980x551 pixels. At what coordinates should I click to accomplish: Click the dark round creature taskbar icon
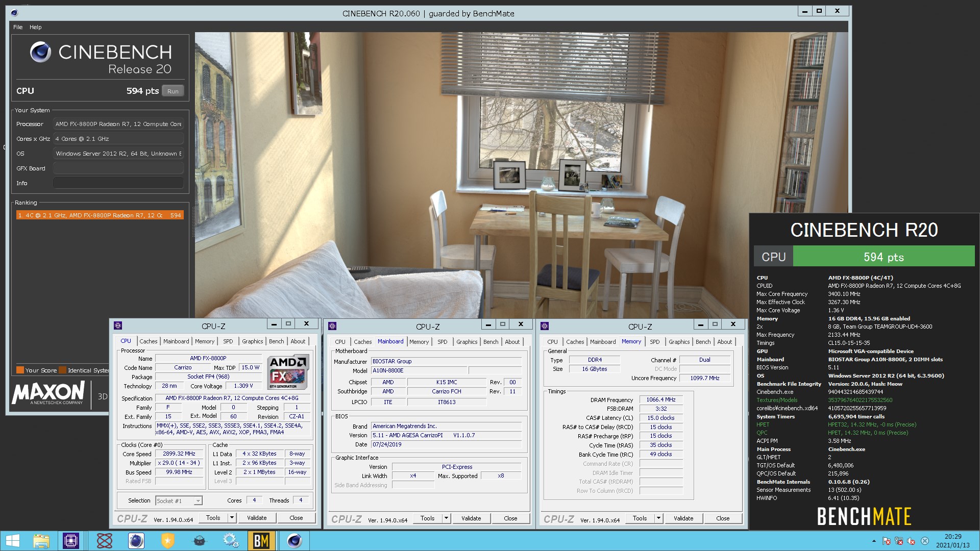[x=200, y=541]
